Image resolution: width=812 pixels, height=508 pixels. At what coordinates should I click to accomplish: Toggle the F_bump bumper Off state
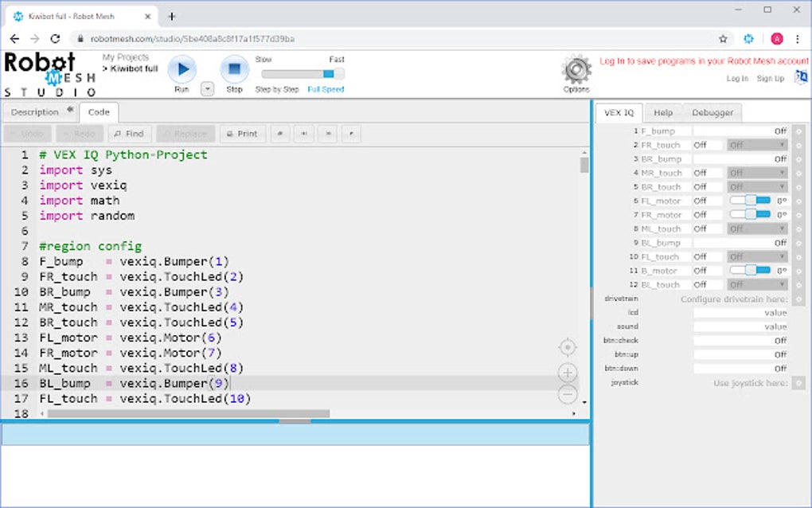781,130
